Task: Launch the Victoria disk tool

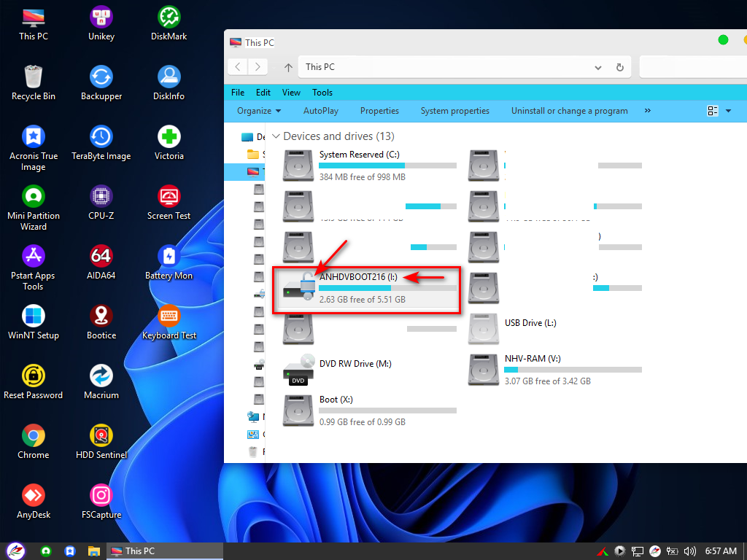Action: [x=169, y=144]
